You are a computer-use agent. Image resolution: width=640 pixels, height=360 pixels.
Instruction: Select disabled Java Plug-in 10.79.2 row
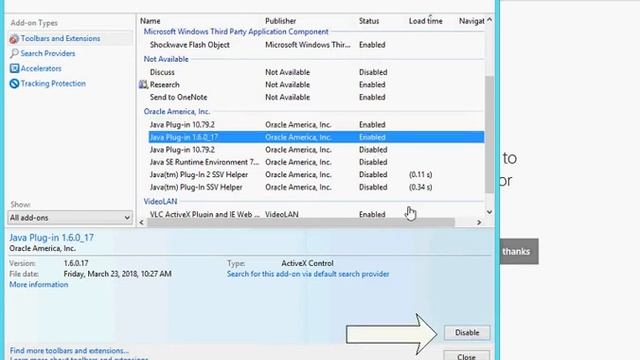pyautogui.click(x=316, y=150)
